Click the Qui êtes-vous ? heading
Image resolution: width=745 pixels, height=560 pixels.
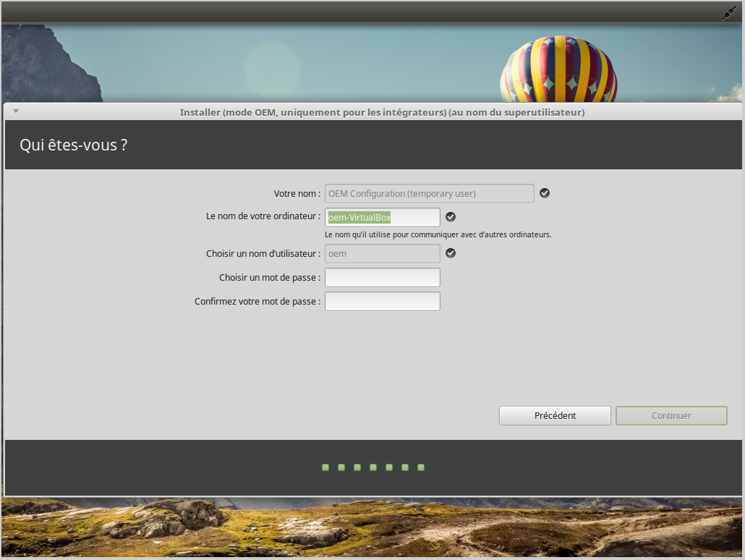click(74, 145)
